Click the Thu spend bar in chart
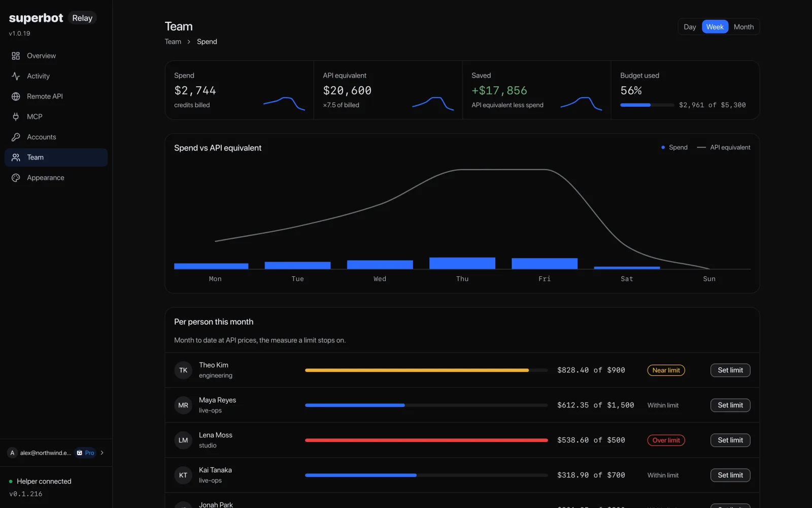812x508 pixels. [x=462, y=263]
